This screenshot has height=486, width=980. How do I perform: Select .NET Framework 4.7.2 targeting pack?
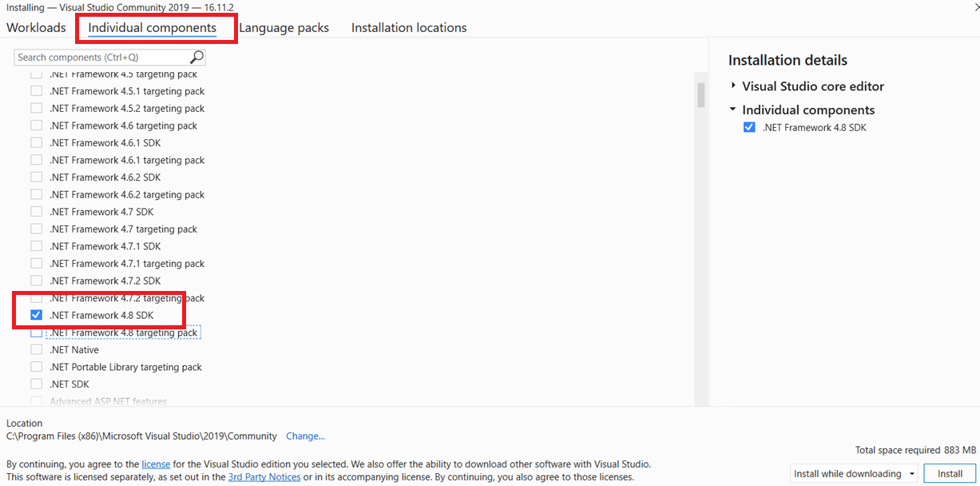click(36, 297)
